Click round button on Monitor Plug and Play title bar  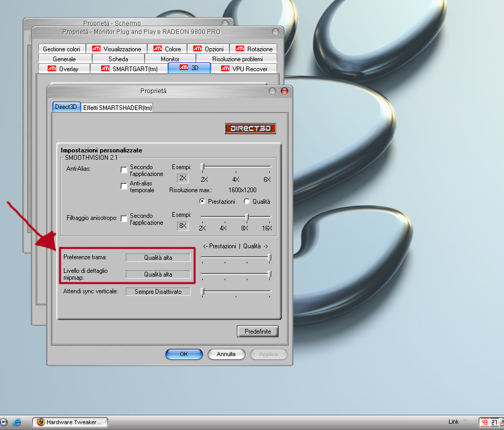pyautogui.click(x=276, y=32)
